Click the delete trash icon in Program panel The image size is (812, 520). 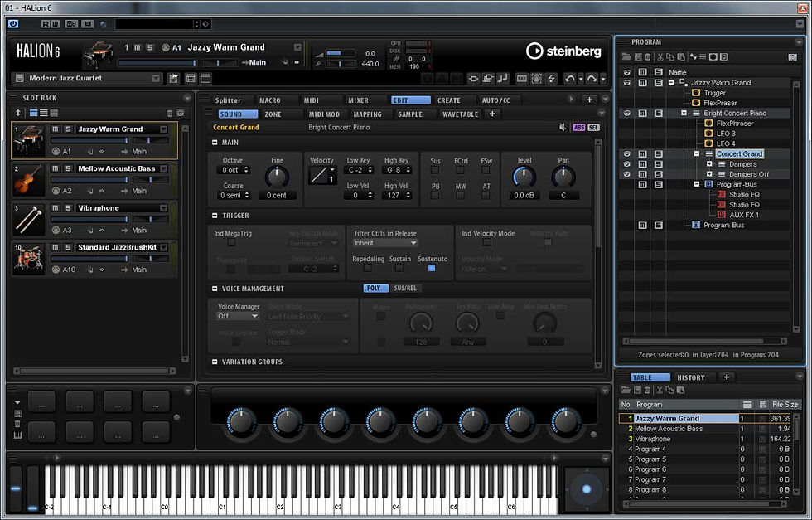coord(647,57)
